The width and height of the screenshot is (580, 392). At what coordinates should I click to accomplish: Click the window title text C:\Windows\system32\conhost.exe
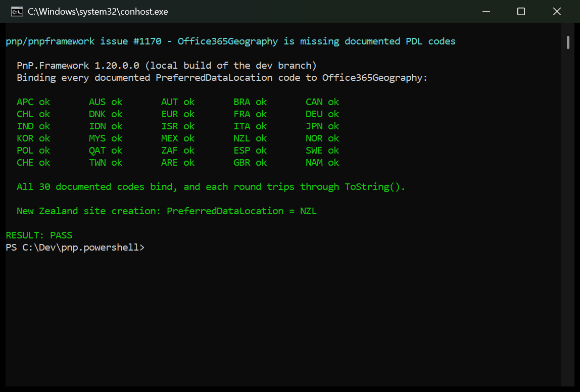pyautogui.click(x=98, y=12)
